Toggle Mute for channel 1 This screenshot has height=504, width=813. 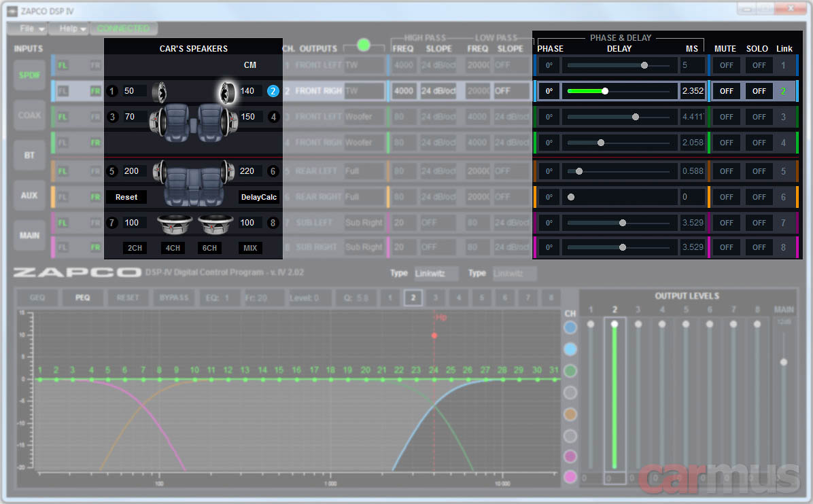point(727,65)
